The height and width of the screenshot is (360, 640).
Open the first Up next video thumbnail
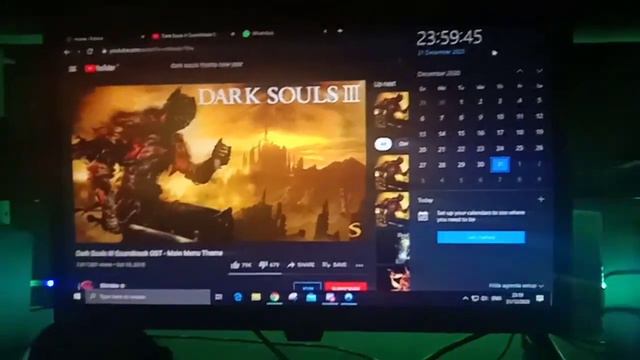coord(392,109)
